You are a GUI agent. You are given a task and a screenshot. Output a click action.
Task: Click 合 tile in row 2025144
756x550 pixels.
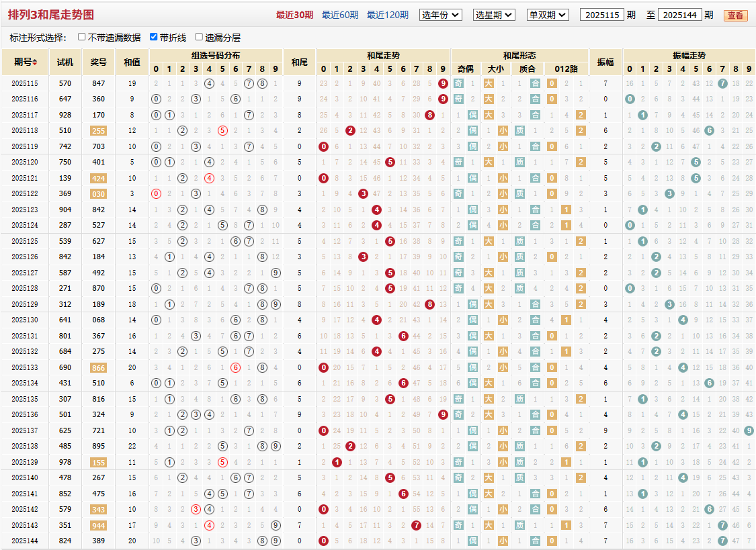[535, 541]
